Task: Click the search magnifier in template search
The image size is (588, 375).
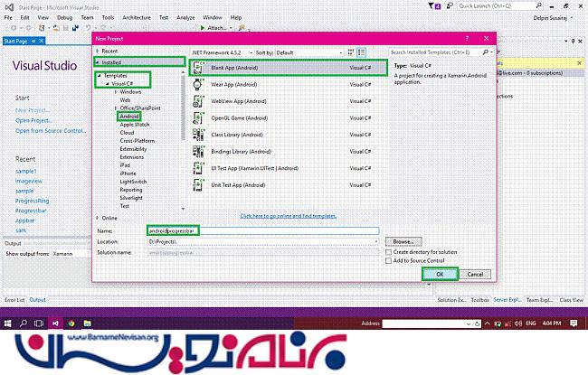Action: tap(486, 52)
